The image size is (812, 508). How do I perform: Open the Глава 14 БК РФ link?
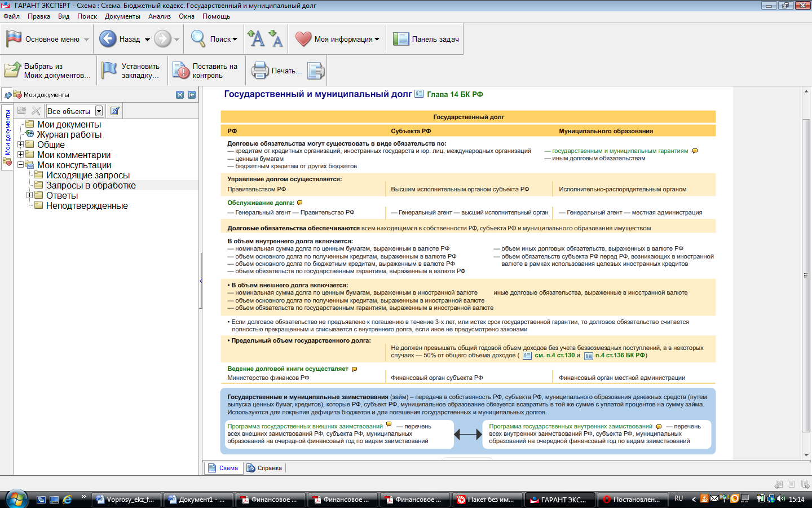pyautogui.click(x=455, y=94)
